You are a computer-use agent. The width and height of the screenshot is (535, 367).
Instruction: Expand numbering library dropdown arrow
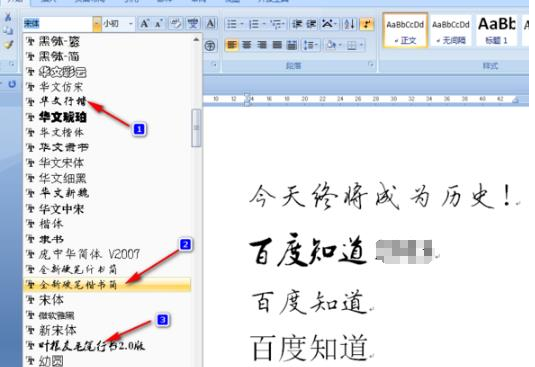click(264, 24)
